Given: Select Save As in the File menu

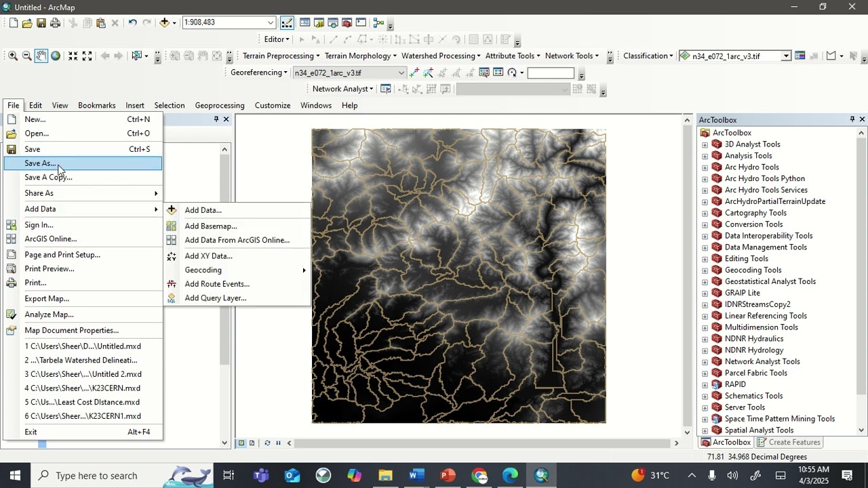Looking at the screenshot, I should click(83, 163).
